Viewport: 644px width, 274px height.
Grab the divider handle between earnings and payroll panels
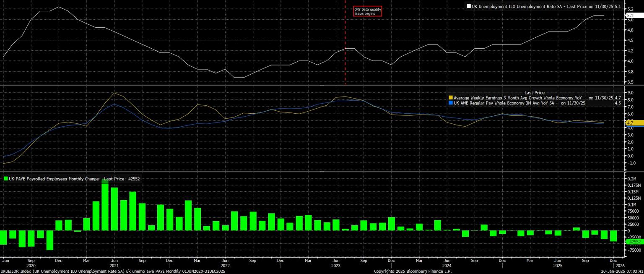coord(322,172)
